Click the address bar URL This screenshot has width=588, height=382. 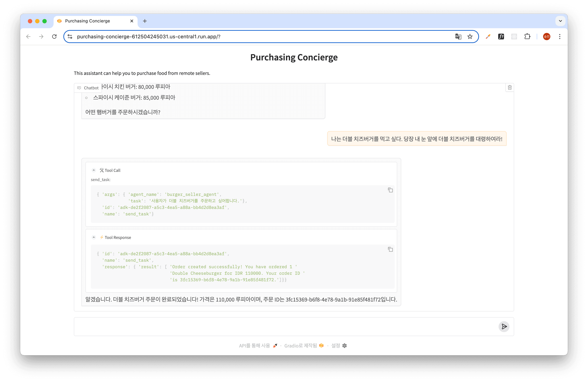click(148, 37)
